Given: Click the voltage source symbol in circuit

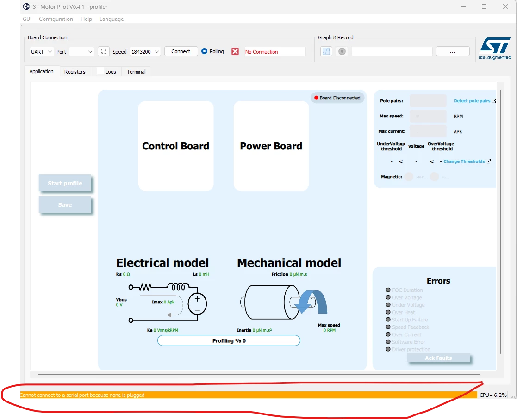Looking at the screenshot, I should point(197,304).
